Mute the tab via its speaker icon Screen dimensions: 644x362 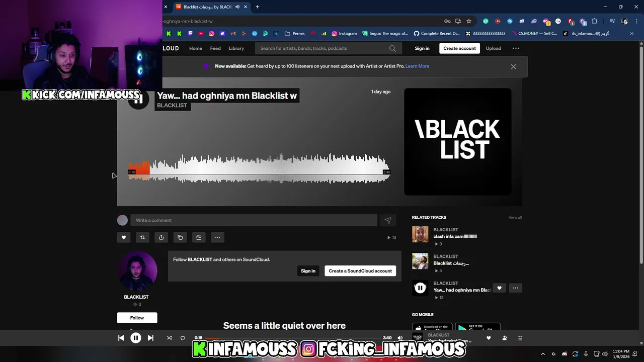pos(237,7)
